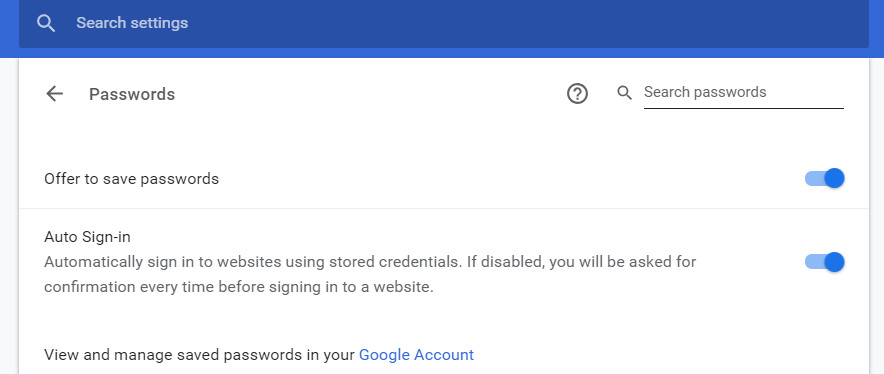Click the word "Automatically" in Auto Sign-in description
884x374 pixels.
(x=94, y=262)
